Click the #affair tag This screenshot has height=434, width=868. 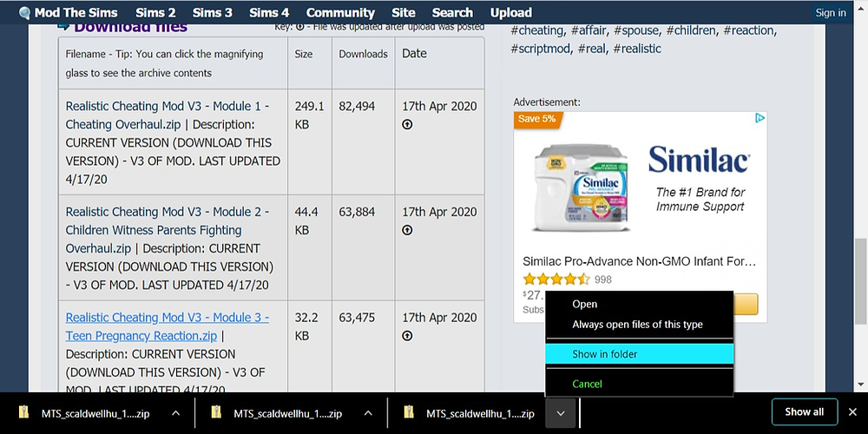pyautogui.click(x=589, y=30)
